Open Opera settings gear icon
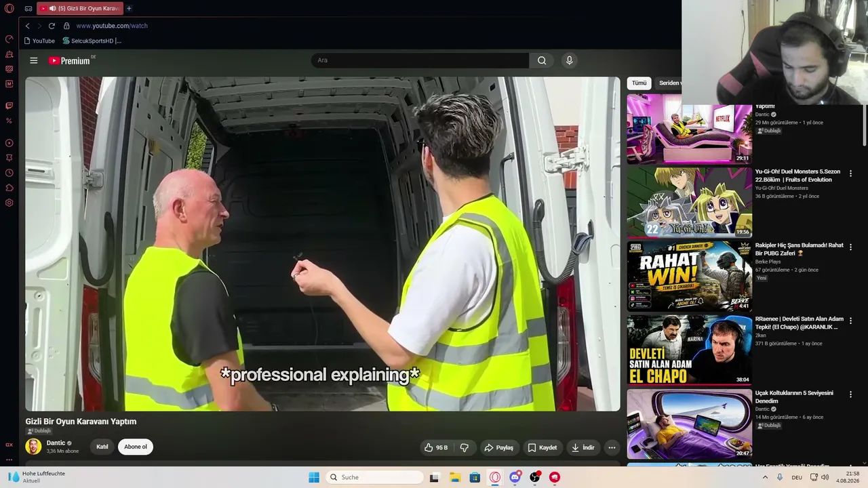This screenshot has height=488, width=868. point(9,203)
